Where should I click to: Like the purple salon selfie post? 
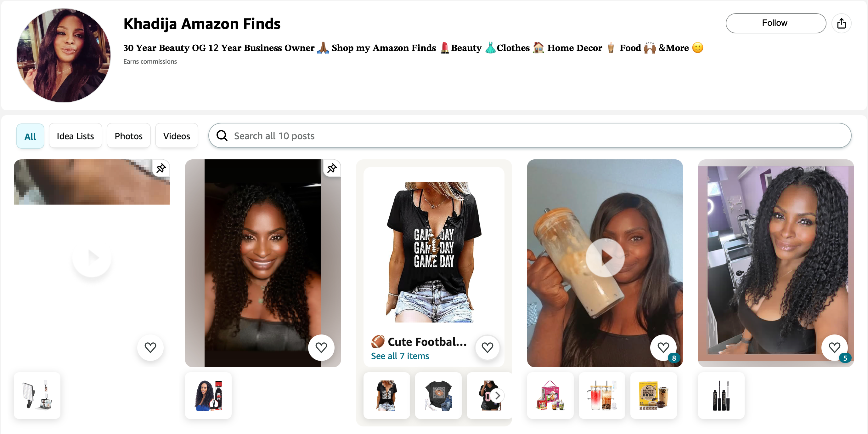coord(834,347)
